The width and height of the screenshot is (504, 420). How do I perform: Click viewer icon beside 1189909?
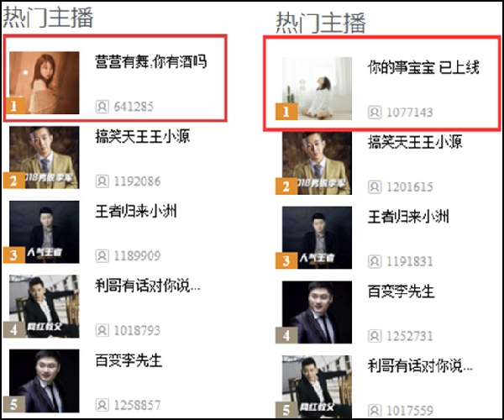click(102, 256)
